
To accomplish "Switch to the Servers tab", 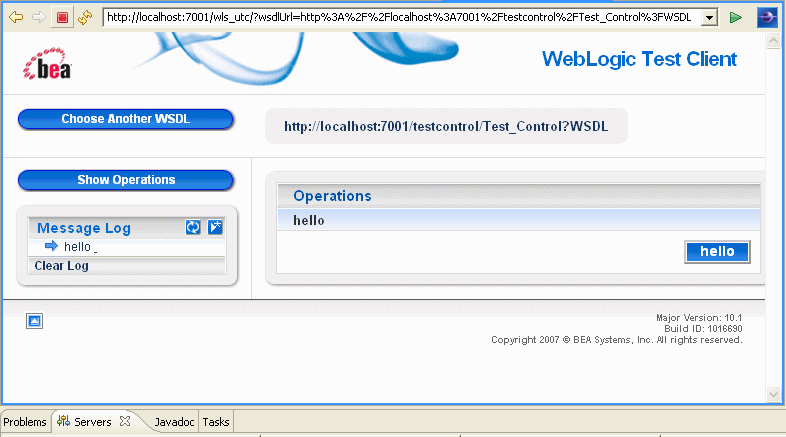I will click(x=93, y=422).
